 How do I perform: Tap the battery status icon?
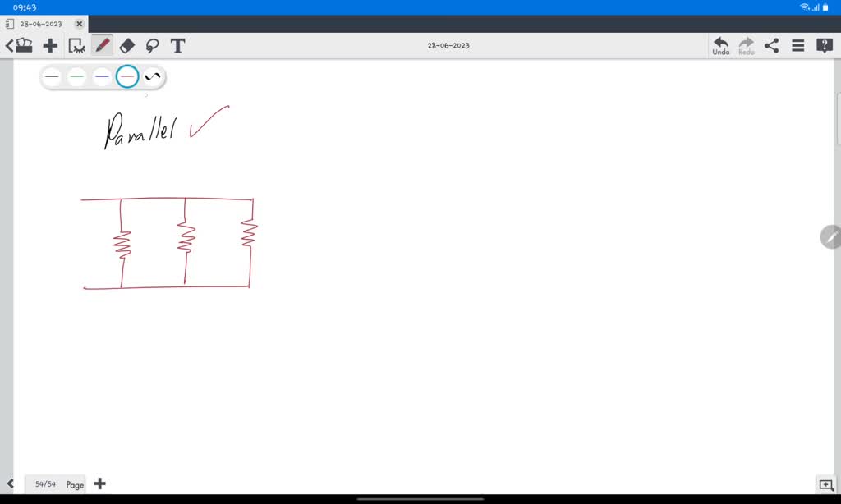click(825, 7)
